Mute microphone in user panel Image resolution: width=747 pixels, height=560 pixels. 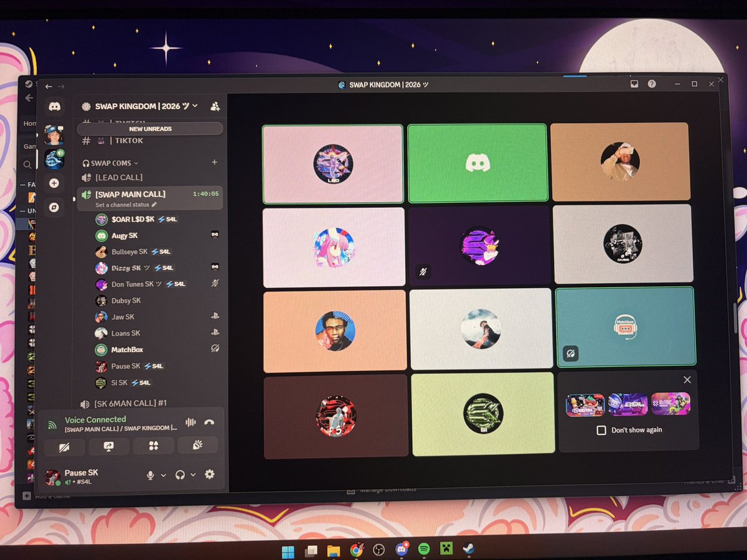click(x=150, y=475)
